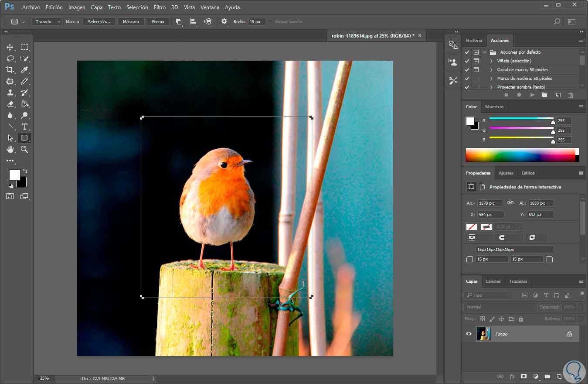Toggle the checkmark for Viñeta (selección) action

(467, 61)
